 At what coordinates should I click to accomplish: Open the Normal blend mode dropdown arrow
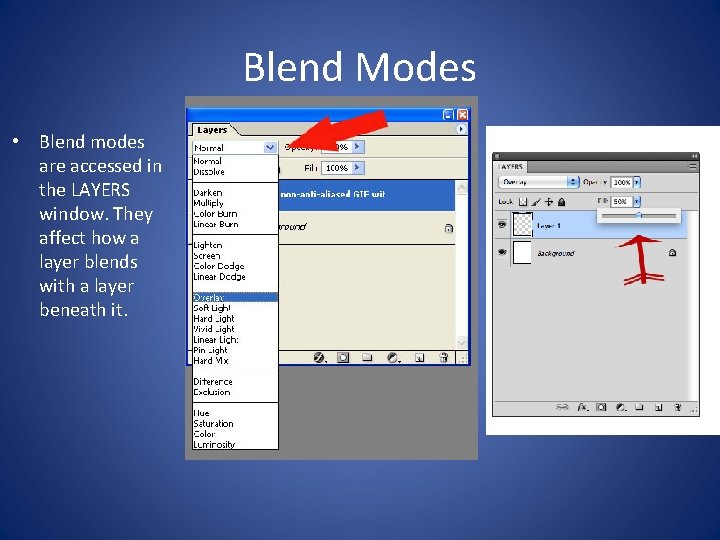(x=270, y=147)
